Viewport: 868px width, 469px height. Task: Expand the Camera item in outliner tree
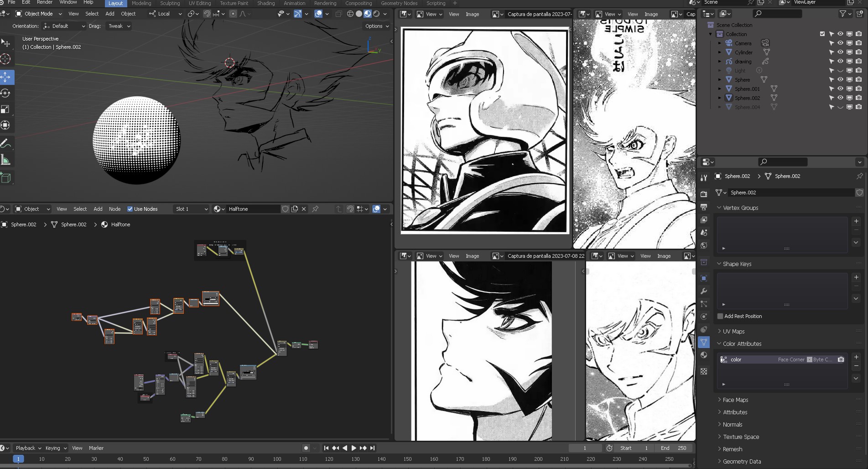(720, 43)
